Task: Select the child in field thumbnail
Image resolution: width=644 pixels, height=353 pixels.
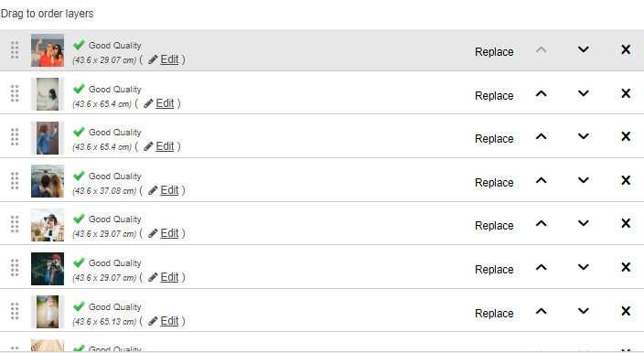Action: (x=48, y=312)
